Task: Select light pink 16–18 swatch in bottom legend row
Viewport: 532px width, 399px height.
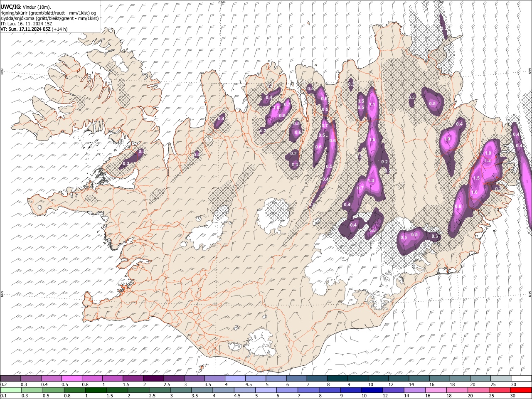Action: click(435, 390)
